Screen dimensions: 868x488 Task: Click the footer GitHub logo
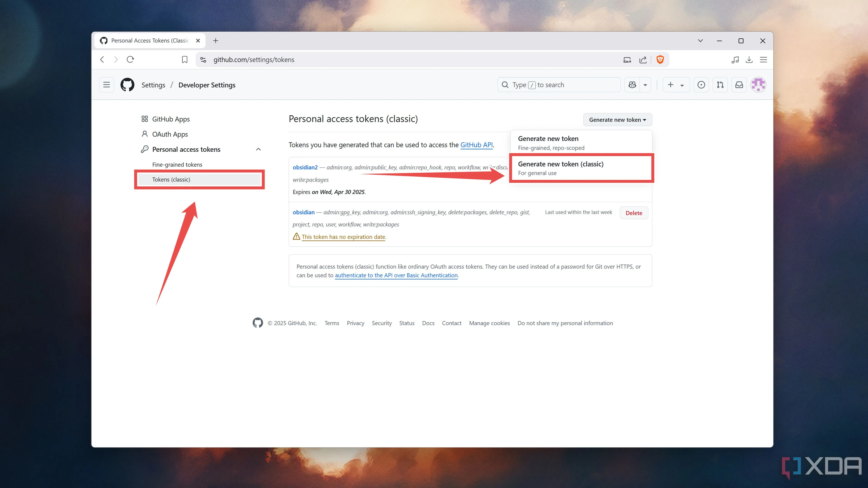click(258, 323)
